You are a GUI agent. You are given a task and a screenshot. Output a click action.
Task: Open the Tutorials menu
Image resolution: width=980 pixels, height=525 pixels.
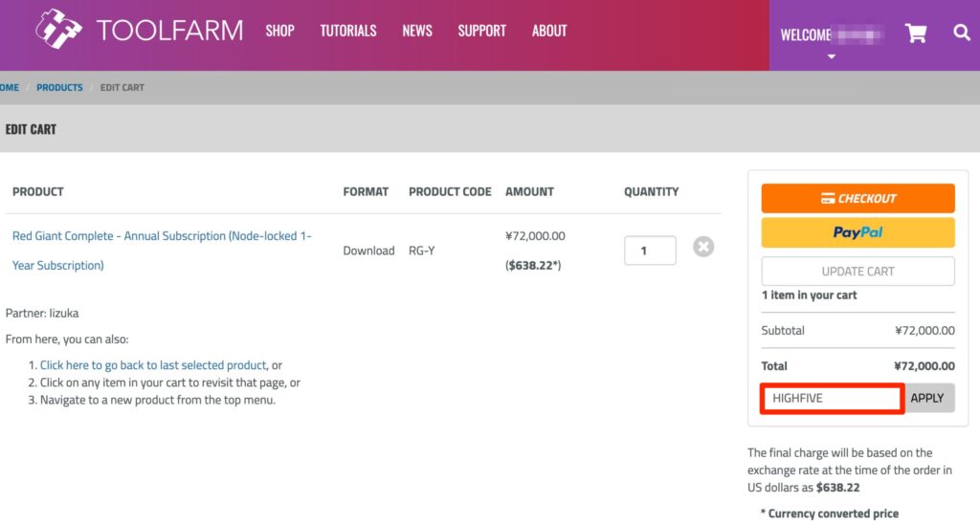pos(348,31)
